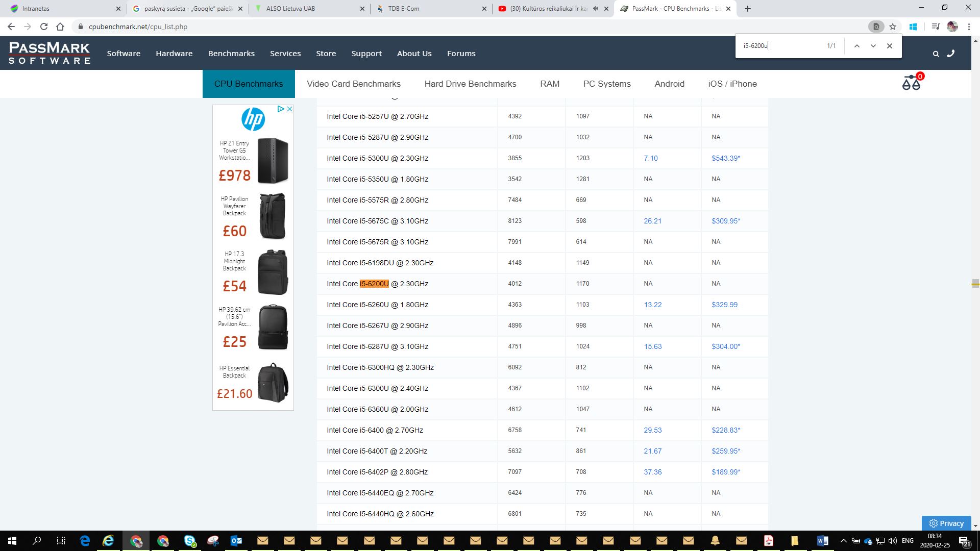Screen dimensions: 980x551
Task: Click the Privacy button
Action: point(946,523)
